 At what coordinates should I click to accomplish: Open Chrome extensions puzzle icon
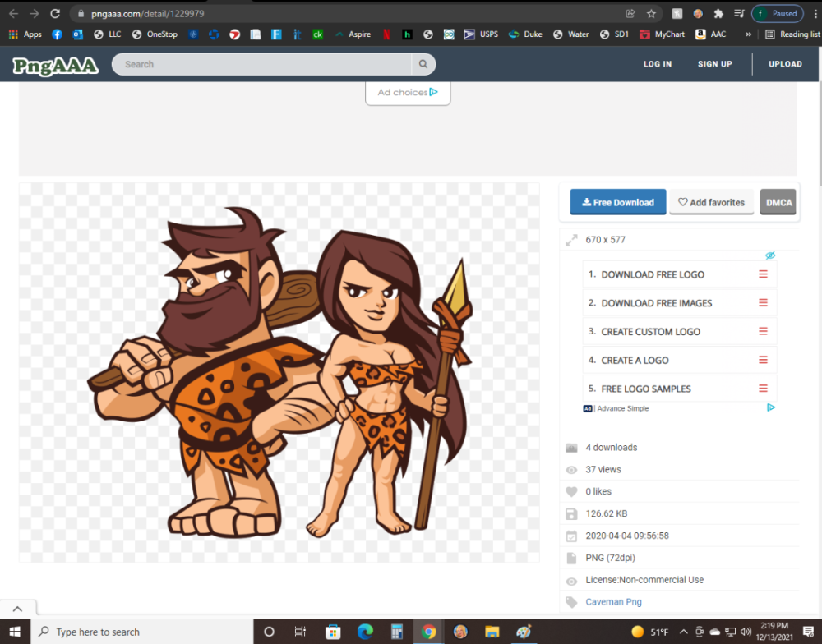point(718,13)
